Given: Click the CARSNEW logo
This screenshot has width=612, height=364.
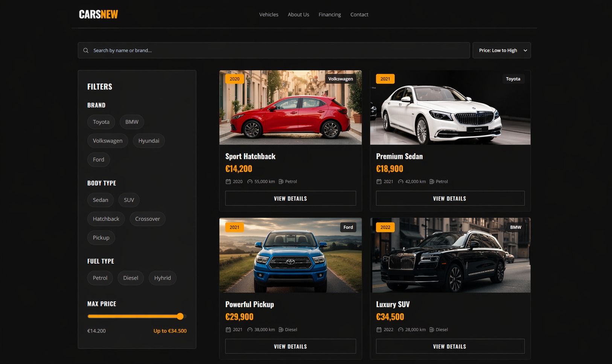Looking at the screenshot, I should (98, 14).
